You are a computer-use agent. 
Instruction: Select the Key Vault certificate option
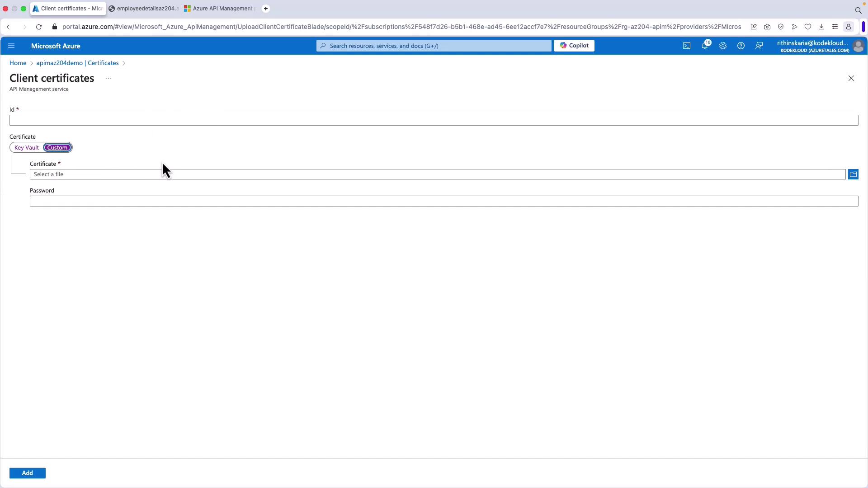click(x=27, y=147)
